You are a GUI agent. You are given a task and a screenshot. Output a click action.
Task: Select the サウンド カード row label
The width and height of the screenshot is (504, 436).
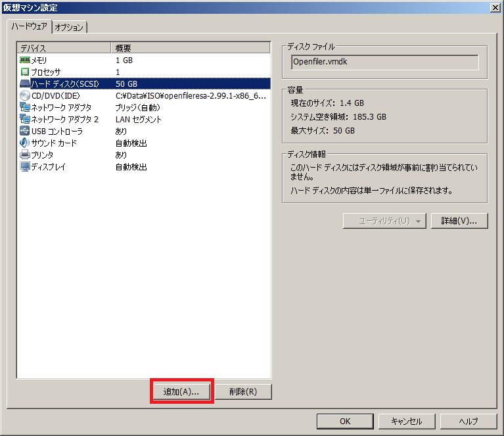(x=54, y=143)
